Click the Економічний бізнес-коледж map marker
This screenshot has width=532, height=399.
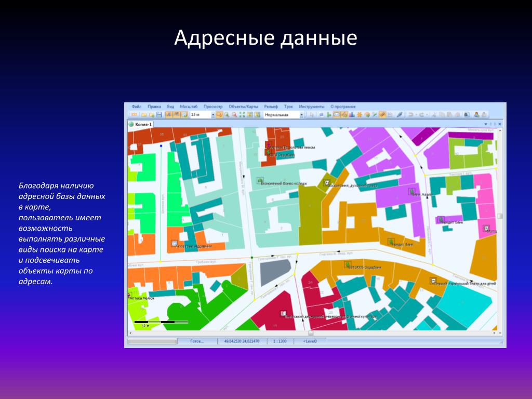(x=260, y=180)
